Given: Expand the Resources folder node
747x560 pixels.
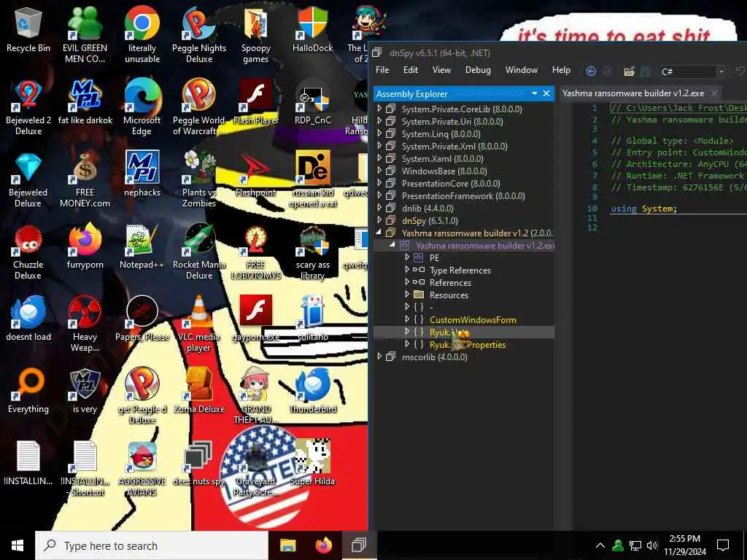Looking at the screenshot, I should (407, 295).
